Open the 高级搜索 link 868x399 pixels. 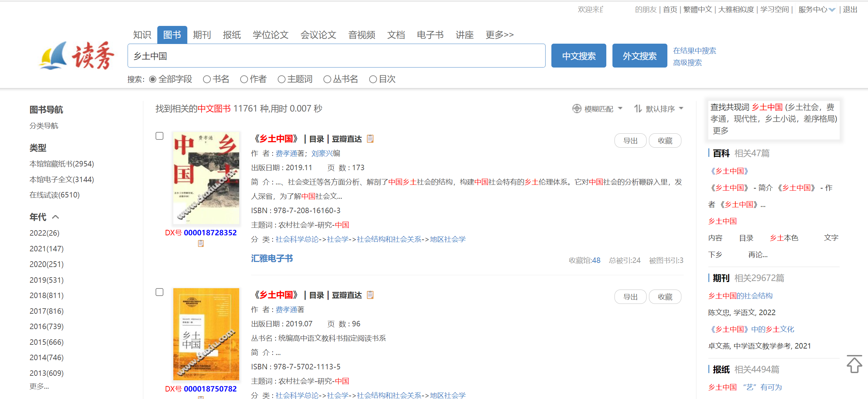coord(687,63)
